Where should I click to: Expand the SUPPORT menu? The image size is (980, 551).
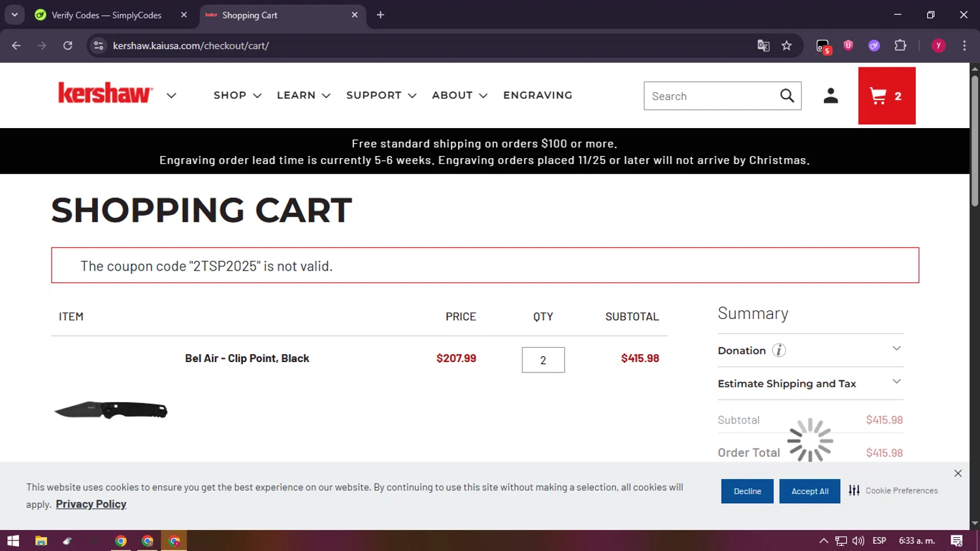(382, 95)
